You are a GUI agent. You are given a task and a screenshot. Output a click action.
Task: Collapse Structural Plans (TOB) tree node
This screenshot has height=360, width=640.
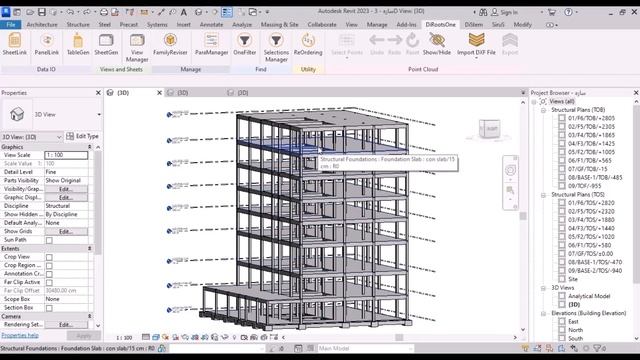(x=543, y=110)
